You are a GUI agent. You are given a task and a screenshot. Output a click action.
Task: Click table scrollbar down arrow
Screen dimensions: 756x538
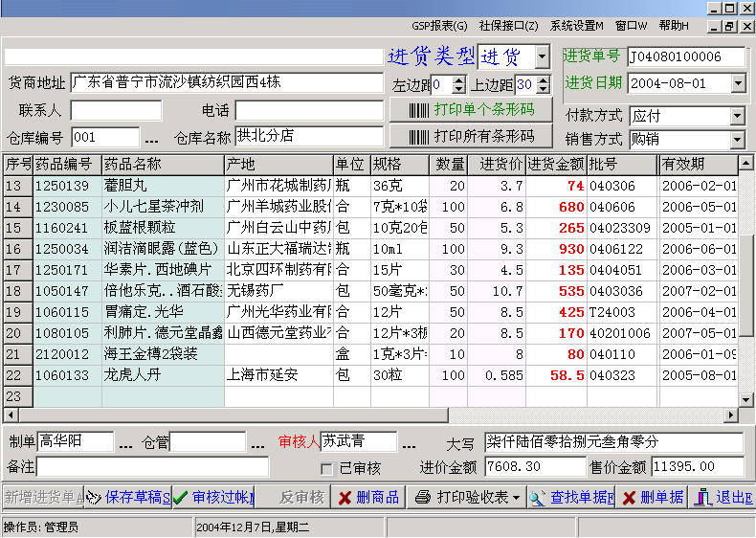[x=745, y=399]
